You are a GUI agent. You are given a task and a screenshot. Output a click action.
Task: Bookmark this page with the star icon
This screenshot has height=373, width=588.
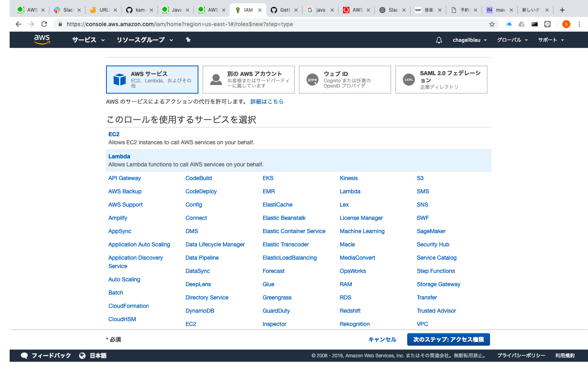492,24
